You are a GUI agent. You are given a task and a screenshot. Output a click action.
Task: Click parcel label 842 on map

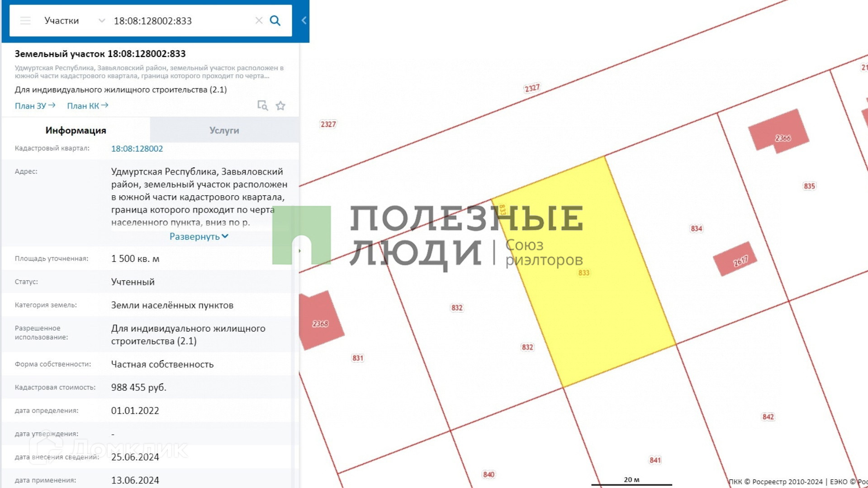coord(768,417)
